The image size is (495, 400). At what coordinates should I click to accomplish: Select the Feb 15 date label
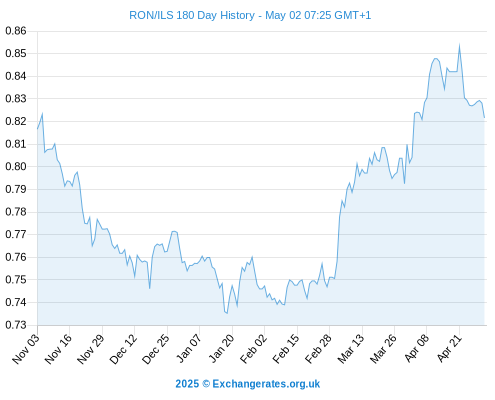coord(286,349)
